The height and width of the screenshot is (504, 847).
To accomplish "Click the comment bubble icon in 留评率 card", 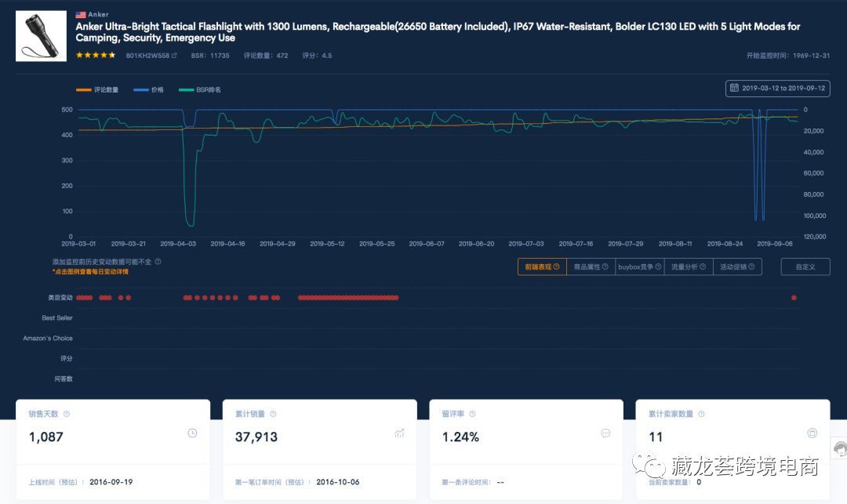I will 605,433.
